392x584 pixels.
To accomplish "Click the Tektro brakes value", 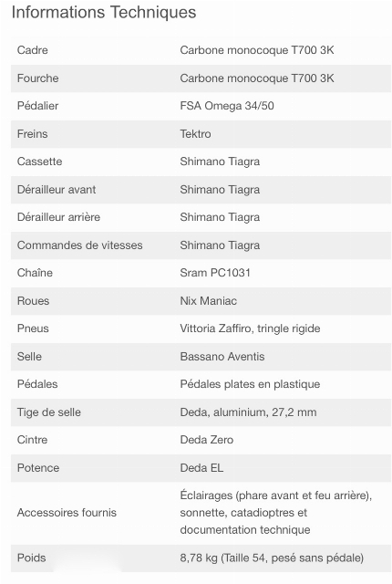I will pos(195,134).
